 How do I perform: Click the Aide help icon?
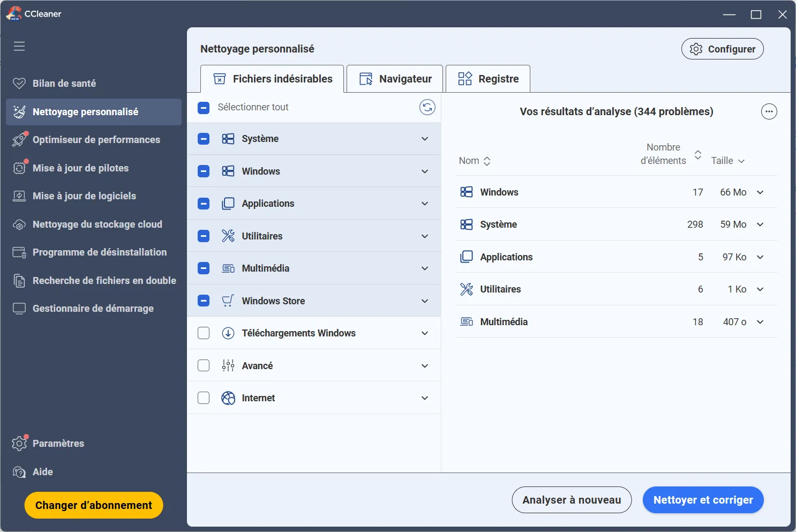[19, 472]
